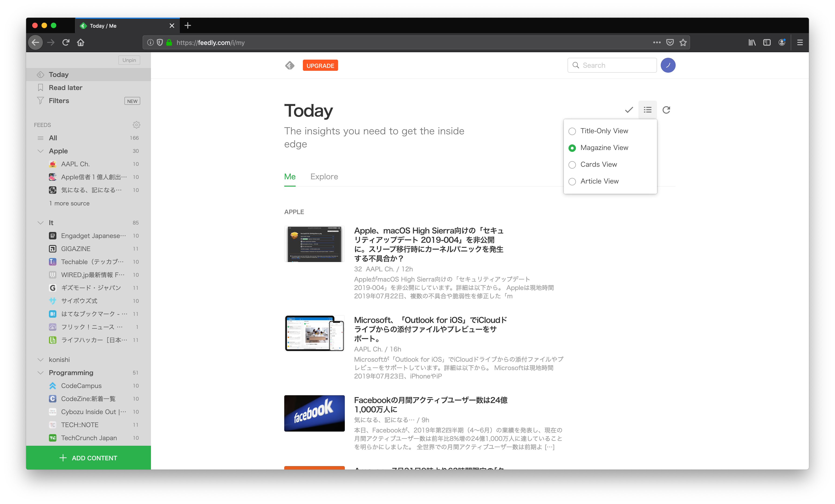The image size is (835, 504).
Task: Switch to the Explore tab
Action: tap(324, 177)
